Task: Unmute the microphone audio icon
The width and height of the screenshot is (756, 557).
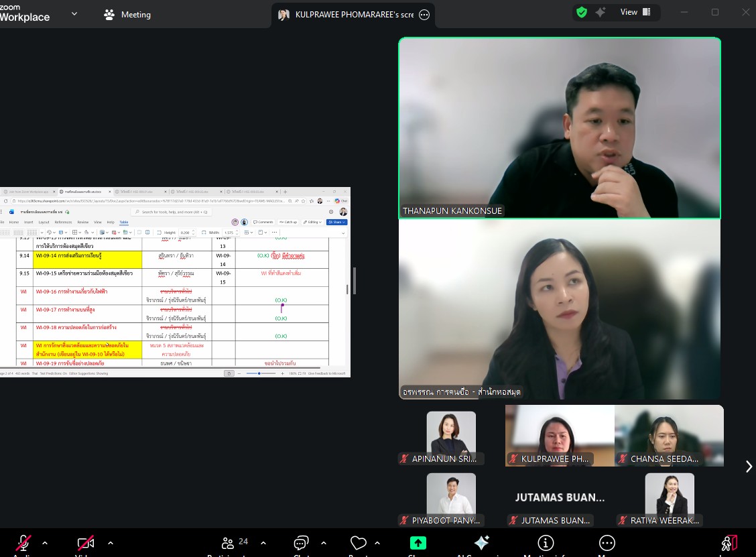Action: 24,543
